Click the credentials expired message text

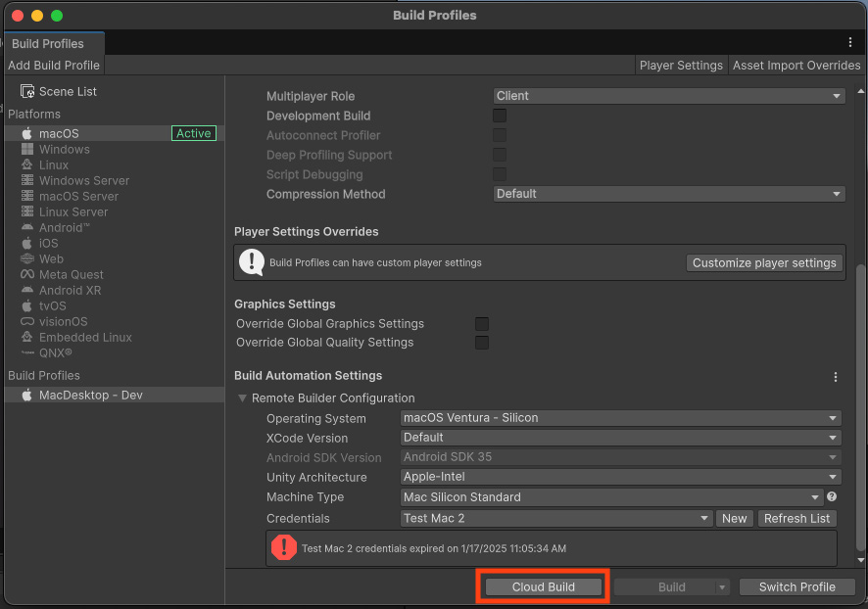(x=433, y=548)
